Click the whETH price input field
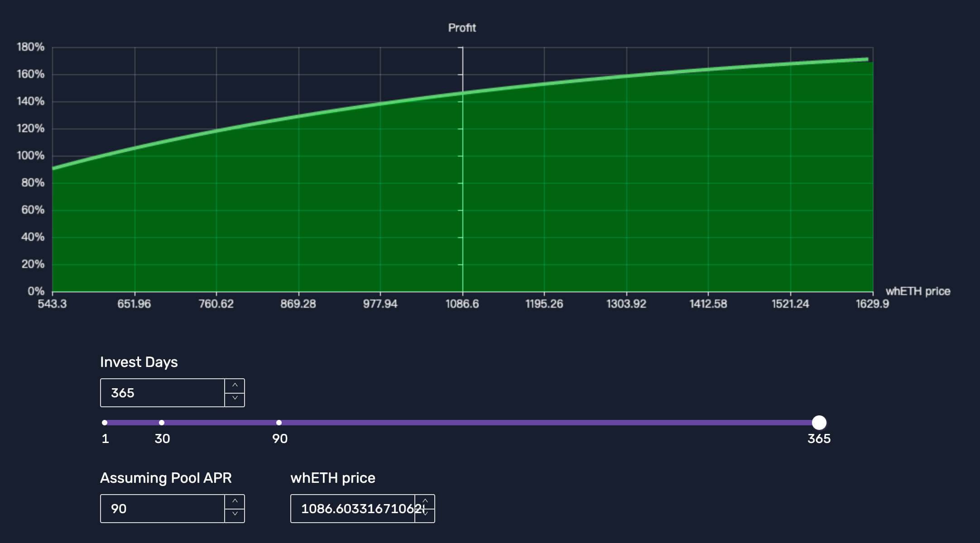980x543 pixels. [x=353, y=509]
